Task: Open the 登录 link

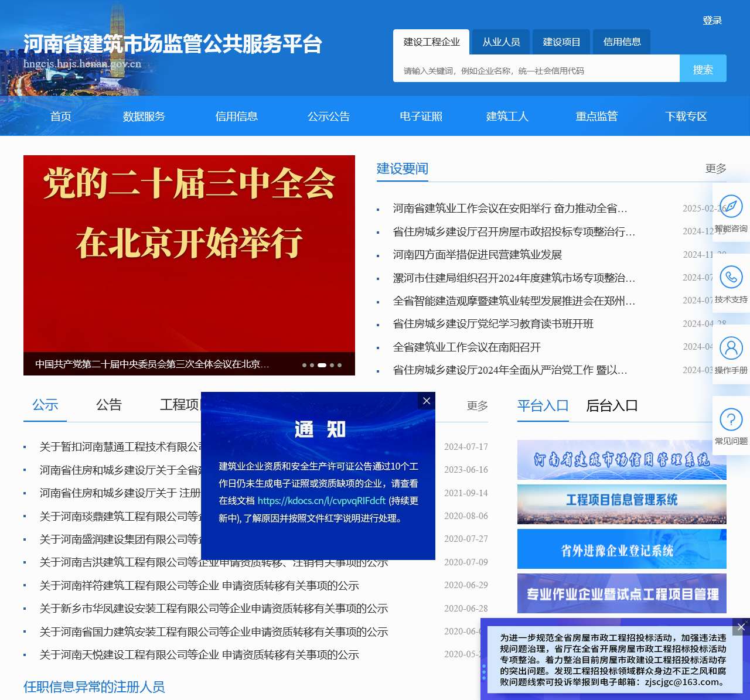Action: coord(711,20)
